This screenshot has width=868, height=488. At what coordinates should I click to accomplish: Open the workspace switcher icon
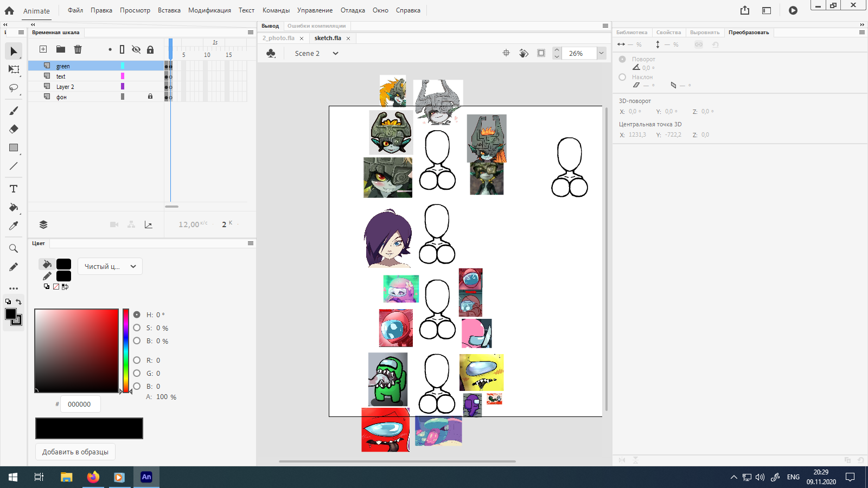(767, 10)
